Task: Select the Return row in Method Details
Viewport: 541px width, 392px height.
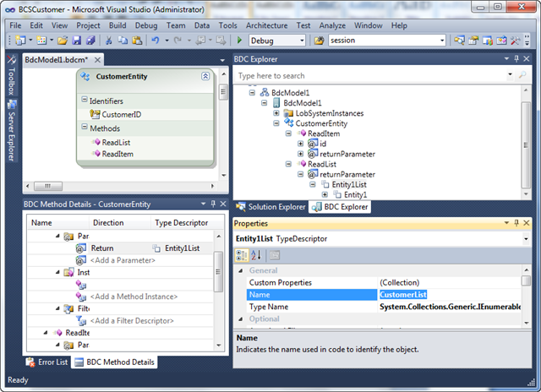Action: point(120,248)
